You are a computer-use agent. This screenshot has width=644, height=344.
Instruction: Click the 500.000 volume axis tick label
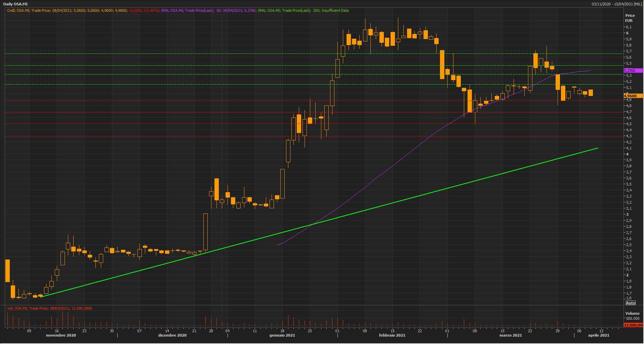coord(632,318)
